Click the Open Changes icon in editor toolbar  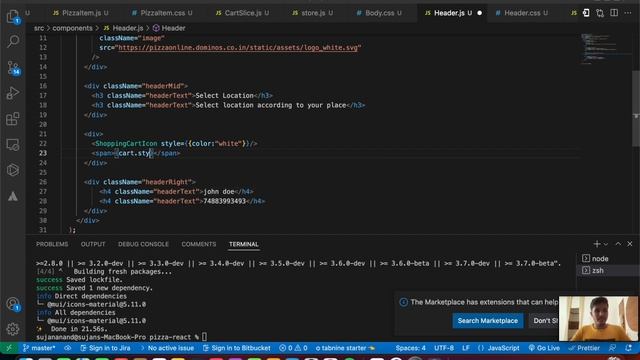586,13
